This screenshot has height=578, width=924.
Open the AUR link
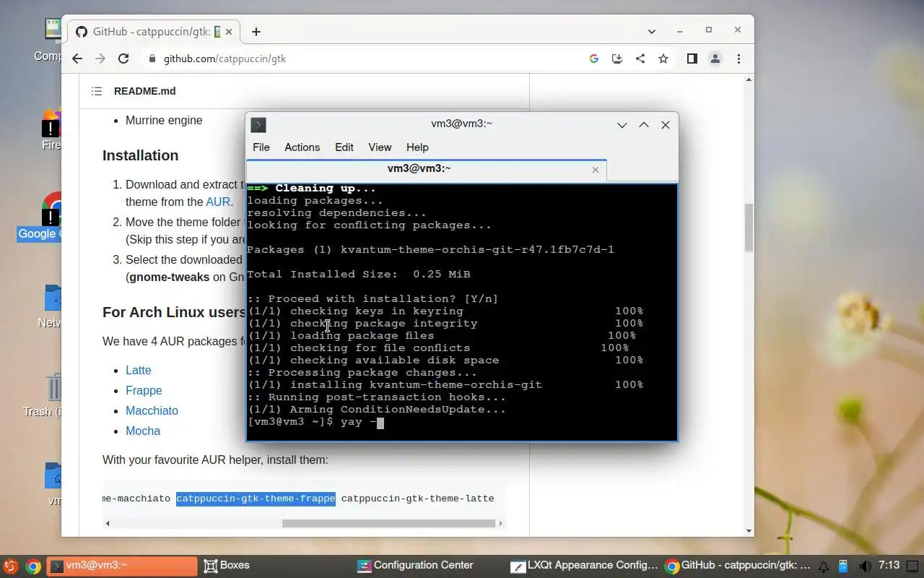point(218,202)
